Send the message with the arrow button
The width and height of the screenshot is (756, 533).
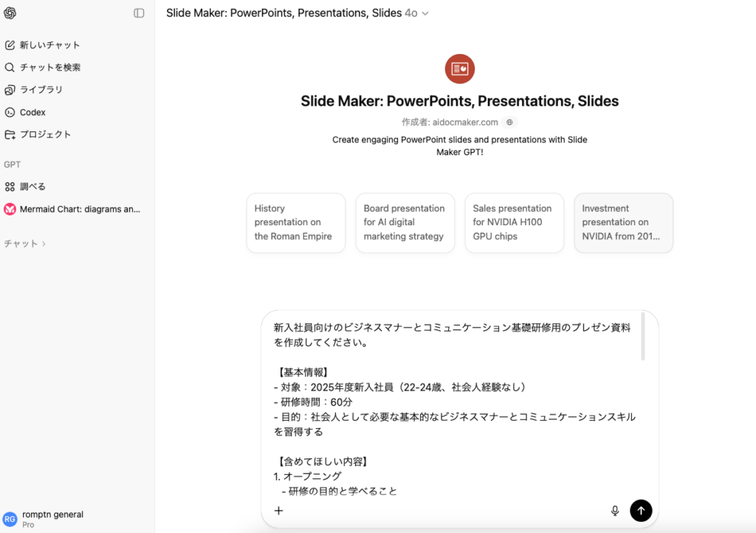pyautogui.click(x=641, y=510)
